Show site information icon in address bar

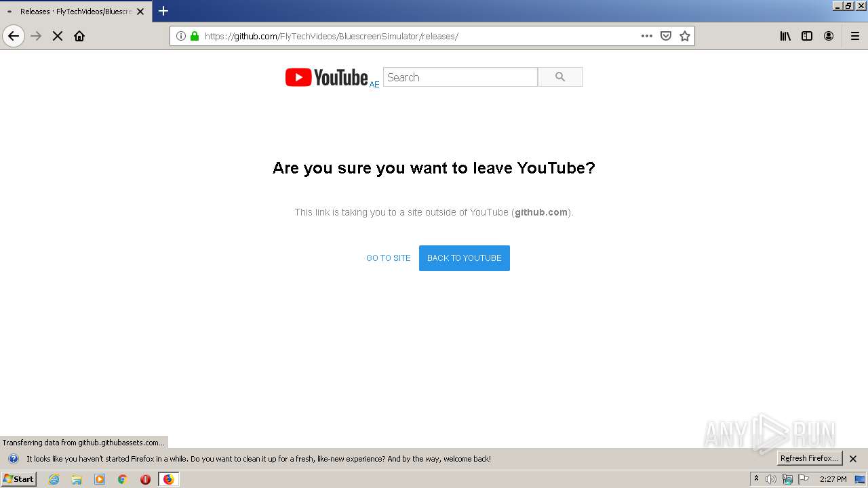[180, 36]
